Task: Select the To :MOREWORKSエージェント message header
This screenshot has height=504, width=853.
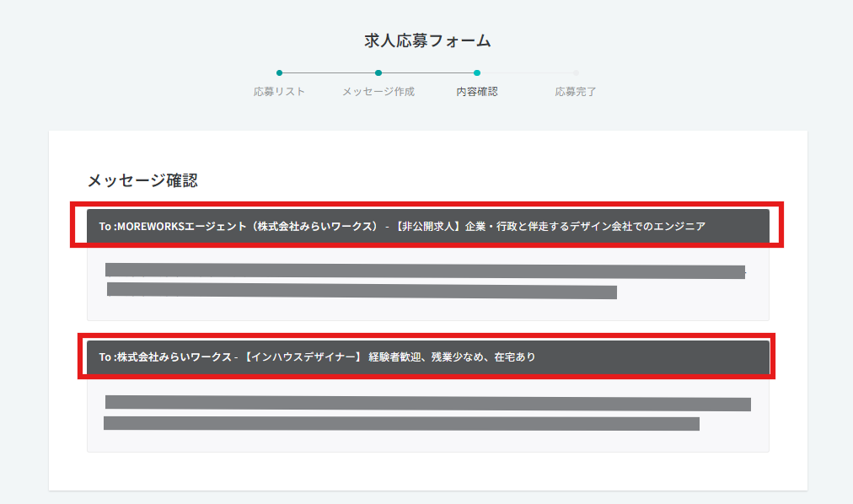Action: pyautogui.click(x=428, y=226)
